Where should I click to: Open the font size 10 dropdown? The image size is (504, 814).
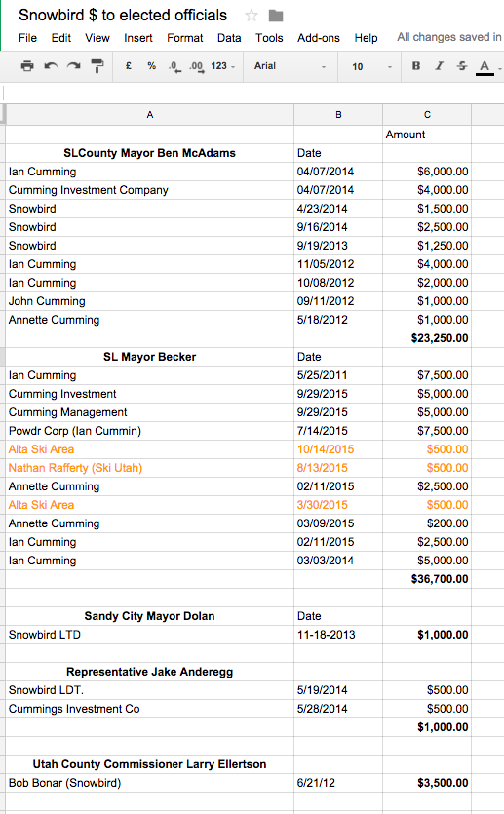(371, 66)
